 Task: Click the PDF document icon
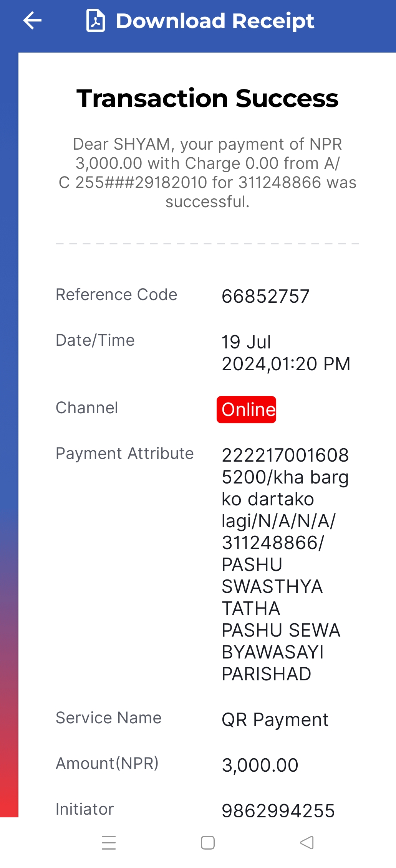click(96, 21)
